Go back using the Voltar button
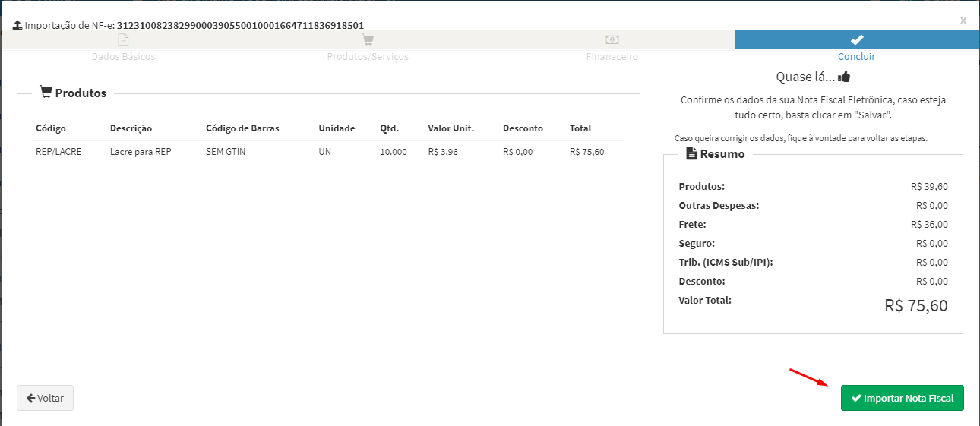Viewport: 980px width, 426px height. point(45,398)
